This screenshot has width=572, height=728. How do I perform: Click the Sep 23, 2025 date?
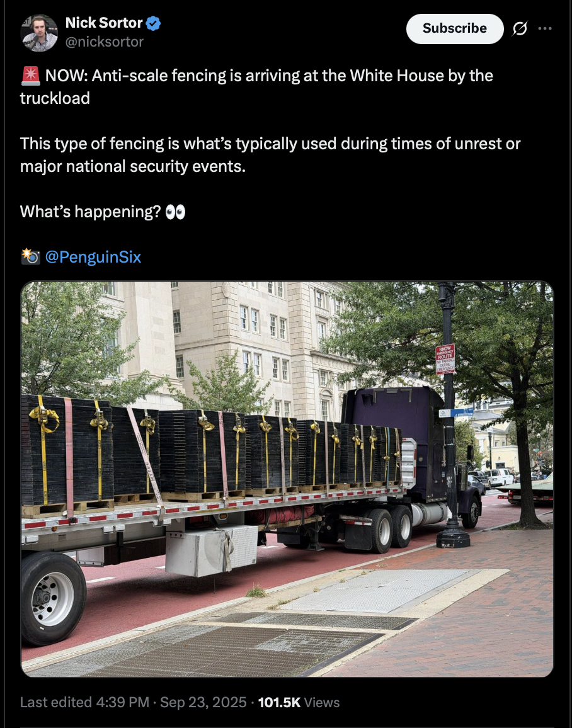203,702
